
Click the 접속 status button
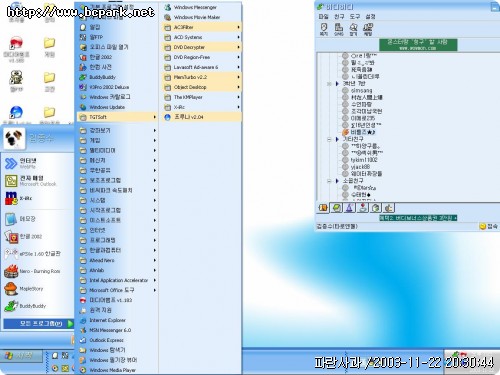click(489, 226)
